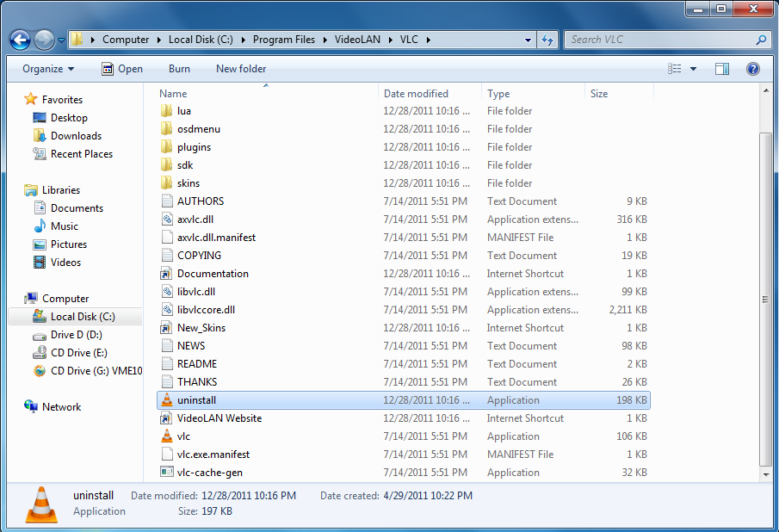Open the Organize dropdown menu
The image size is (779, 532).
[x=48, y=69]
